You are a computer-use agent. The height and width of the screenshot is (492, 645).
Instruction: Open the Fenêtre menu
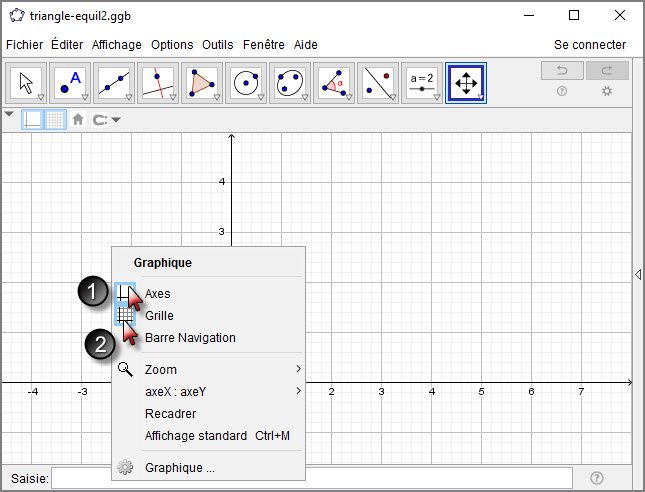click(264, 44)
